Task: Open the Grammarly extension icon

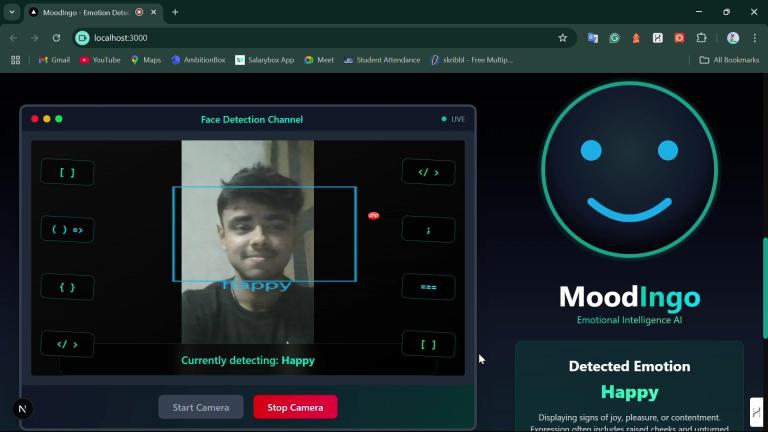Action: [x=614, y=38]
